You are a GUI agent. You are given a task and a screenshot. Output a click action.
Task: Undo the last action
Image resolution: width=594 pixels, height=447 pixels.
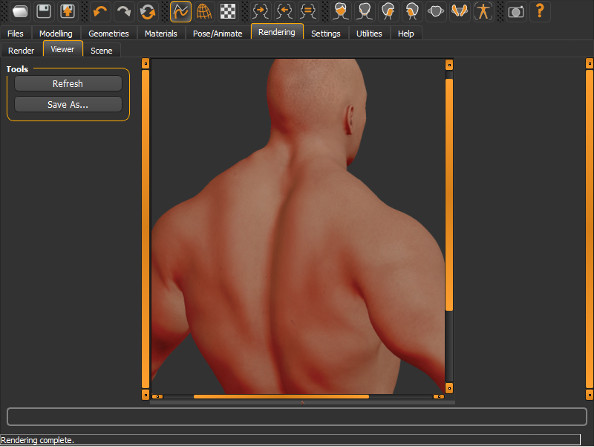(100, 11)
